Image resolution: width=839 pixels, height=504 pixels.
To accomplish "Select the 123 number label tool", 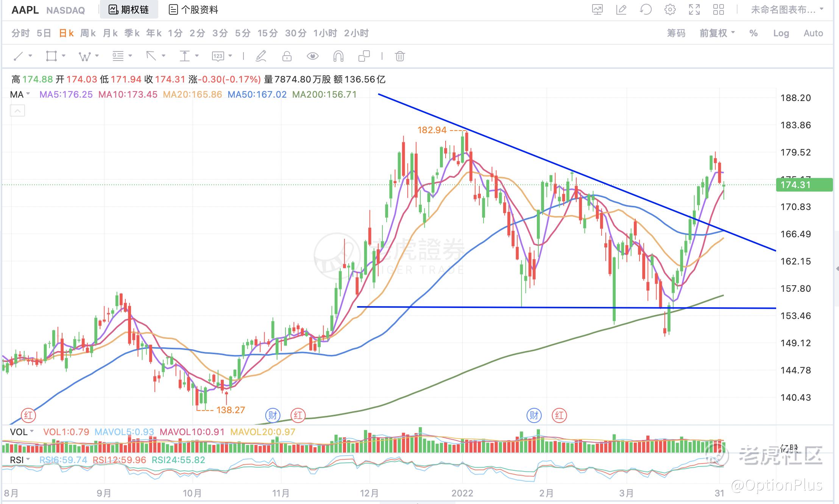I will coord(218,56).
